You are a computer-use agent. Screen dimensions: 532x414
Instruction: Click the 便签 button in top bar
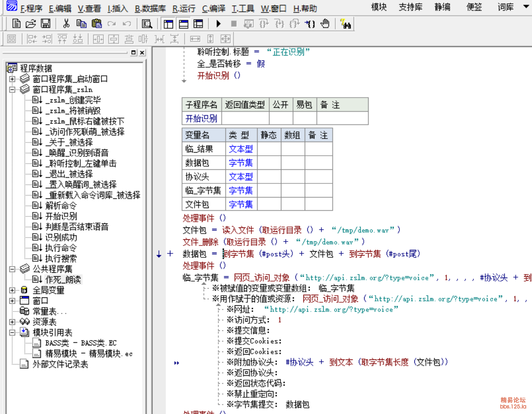pyautogui.click(x=475, y=7)
